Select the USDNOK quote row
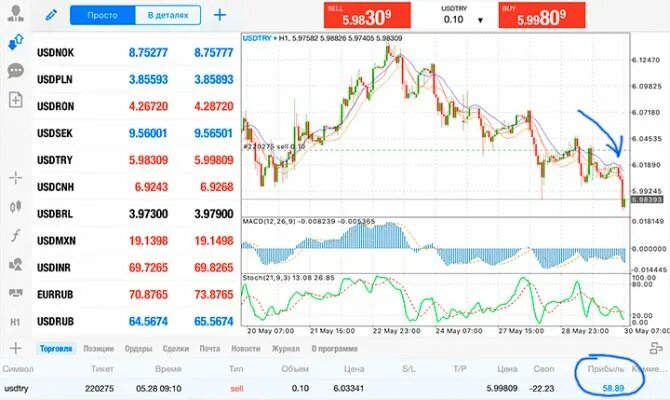Screen dimensions: 670x400 [135, 53]
